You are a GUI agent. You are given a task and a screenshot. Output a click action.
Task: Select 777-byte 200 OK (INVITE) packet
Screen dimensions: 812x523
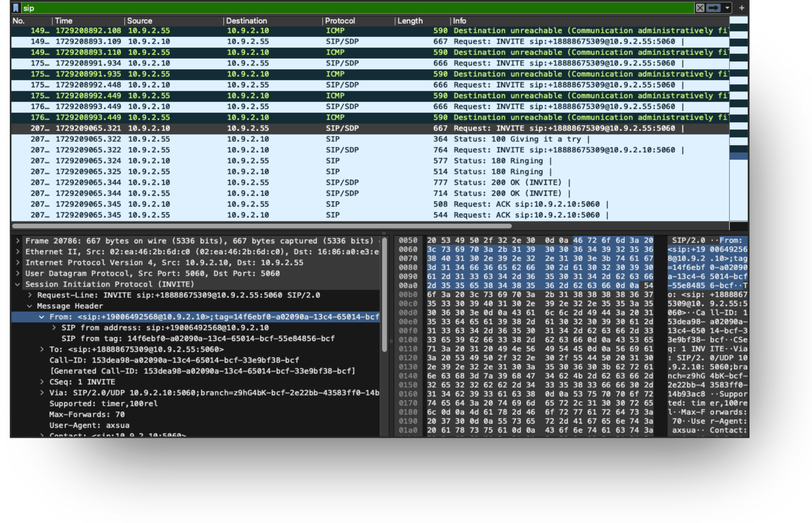pyautogui.click(x=370, y=182)
